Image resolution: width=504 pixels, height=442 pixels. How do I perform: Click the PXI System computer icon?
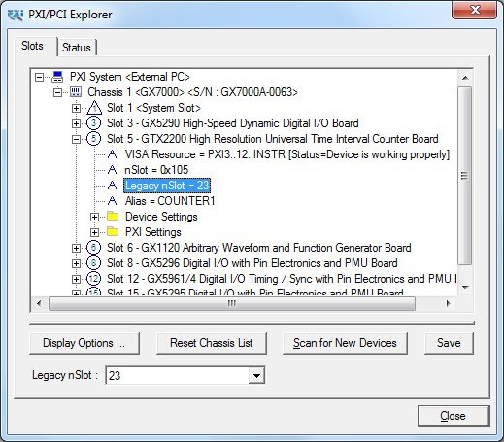tap(57, 77)
